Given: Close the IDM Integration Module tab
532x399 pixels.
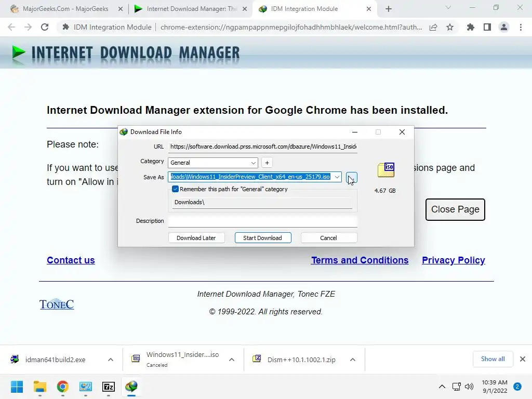Looking at the screenshot, I should point(369,9).
